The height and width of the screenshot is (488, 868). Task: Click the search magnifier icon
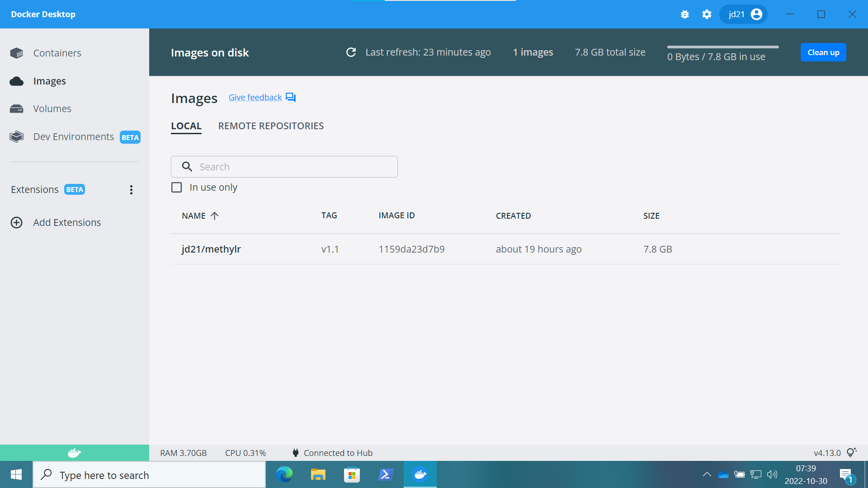(187, 167)
